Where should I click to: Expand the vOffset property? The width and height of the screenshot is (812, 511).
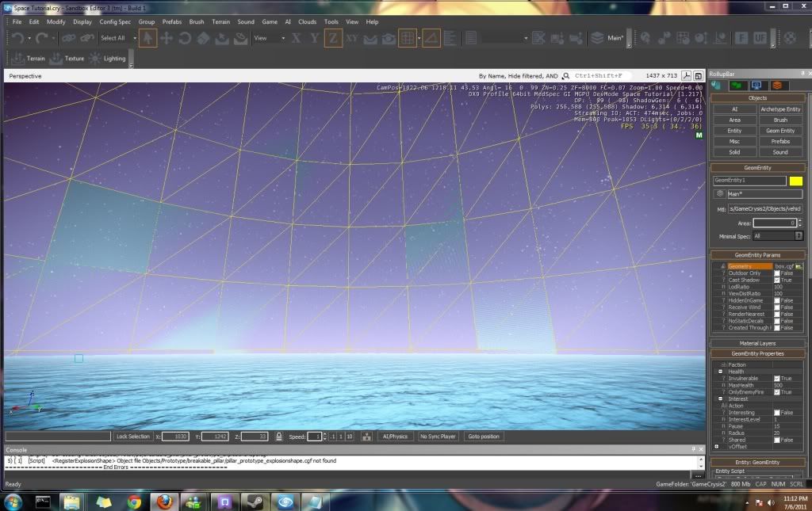tap(717, 446)
